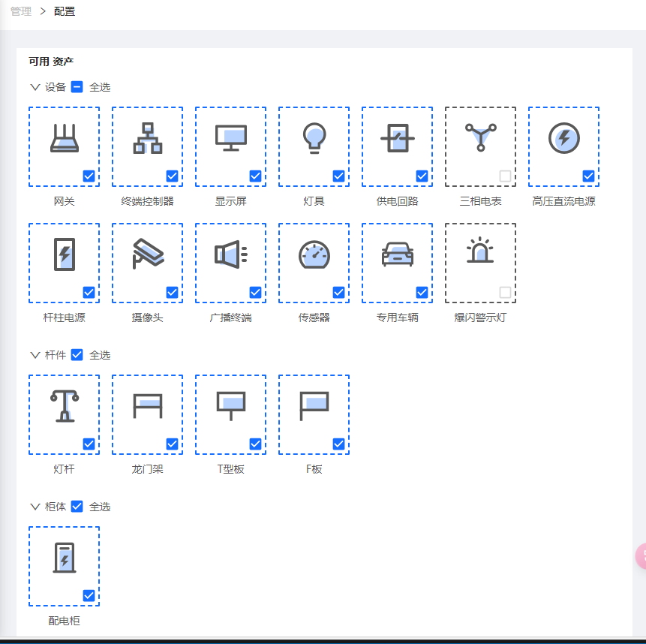
Task: Select the F板 flag board icon
Action: click(314, 406)
